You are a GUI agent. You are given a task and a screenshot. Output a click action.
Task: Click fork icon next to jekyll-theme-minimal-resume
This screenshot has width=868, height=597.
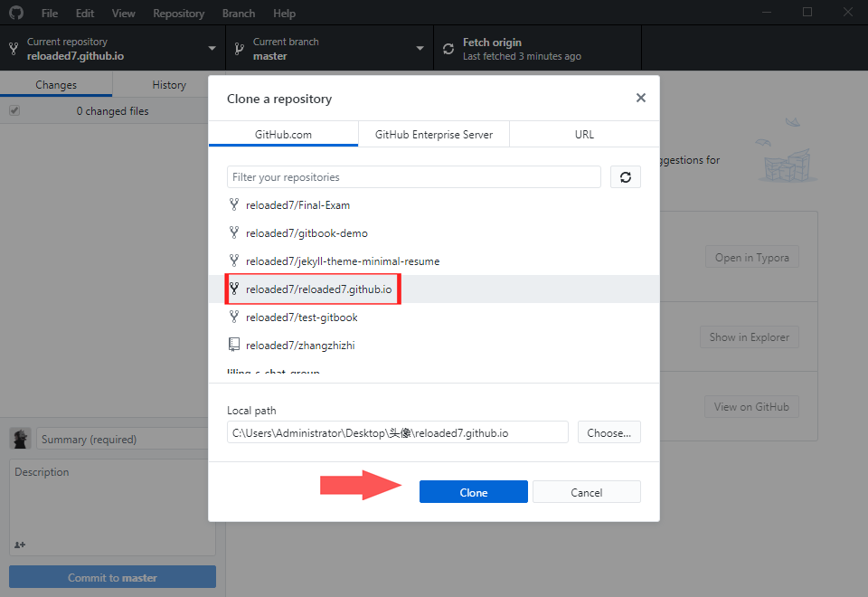(x=234, y=261)
